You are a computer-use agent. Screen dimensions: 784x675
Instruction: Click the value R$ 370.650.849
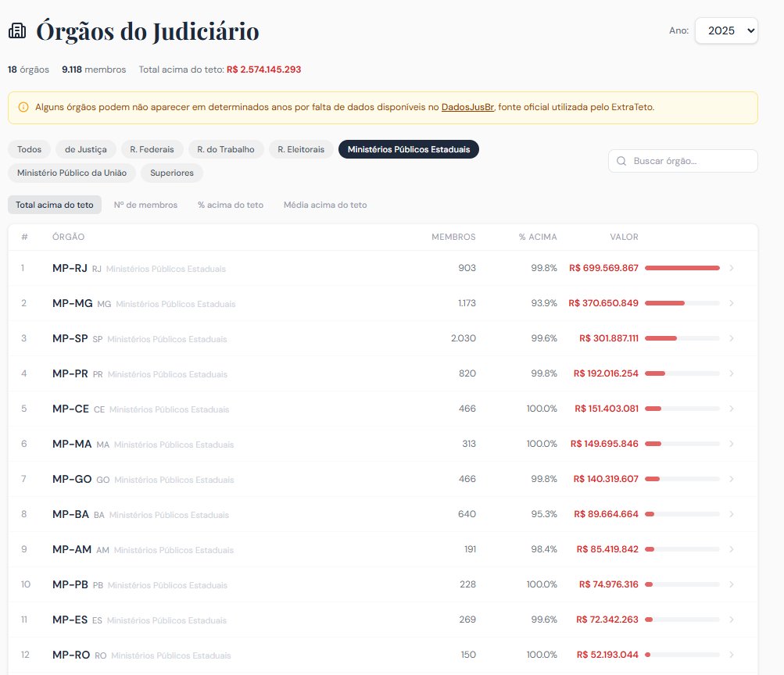(x=603, y=303)
